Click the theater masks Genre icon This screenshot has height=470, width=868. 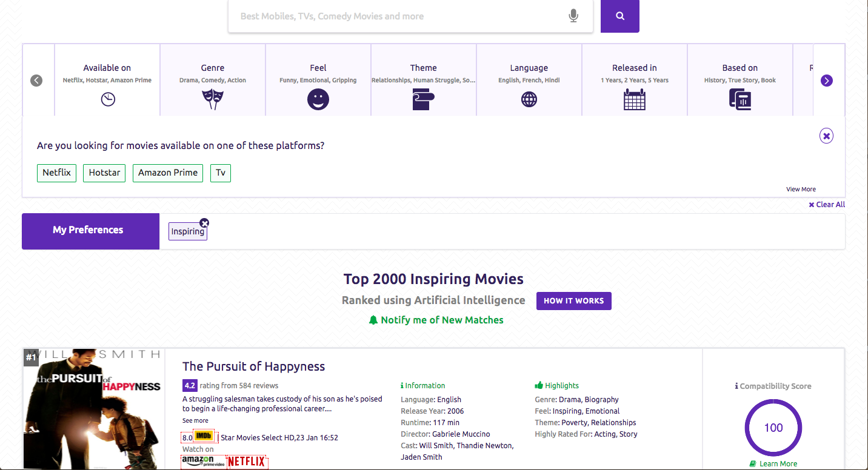(213, 99)
